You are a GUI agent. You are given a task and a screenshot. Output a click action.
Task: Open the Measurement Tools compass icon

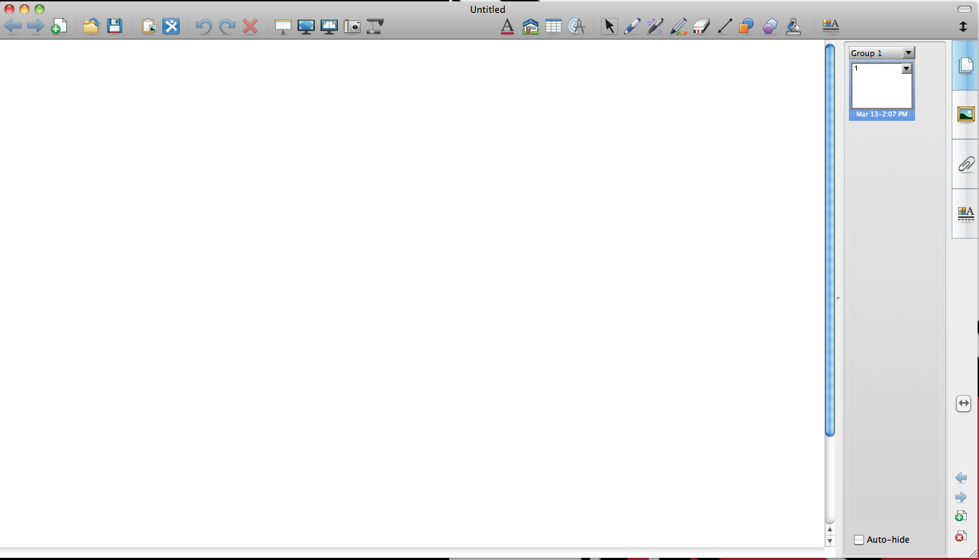point(576,27)
